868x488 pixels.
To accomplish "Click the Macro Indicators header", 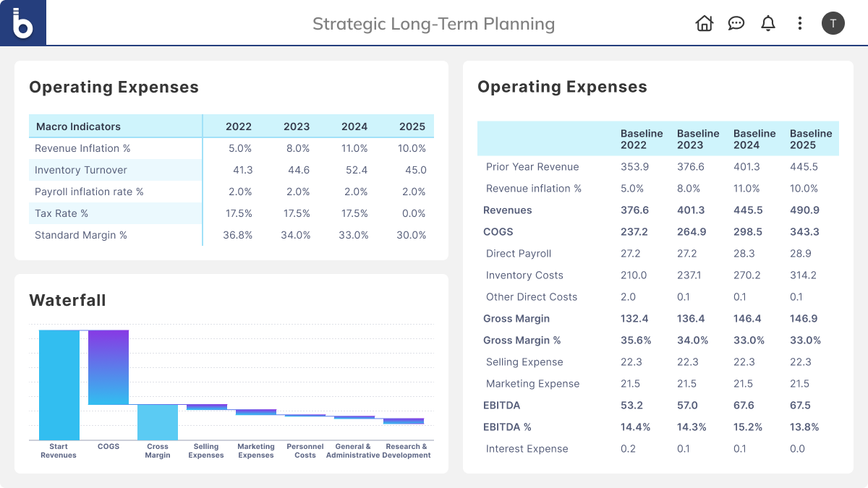I will [78, 127].
